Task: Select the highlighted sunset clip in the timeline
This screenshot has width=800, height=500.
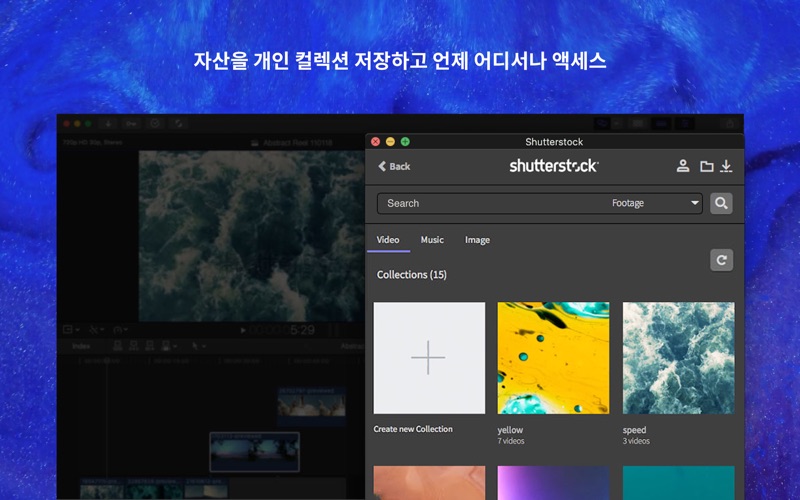Action: (x=254, y=452)
